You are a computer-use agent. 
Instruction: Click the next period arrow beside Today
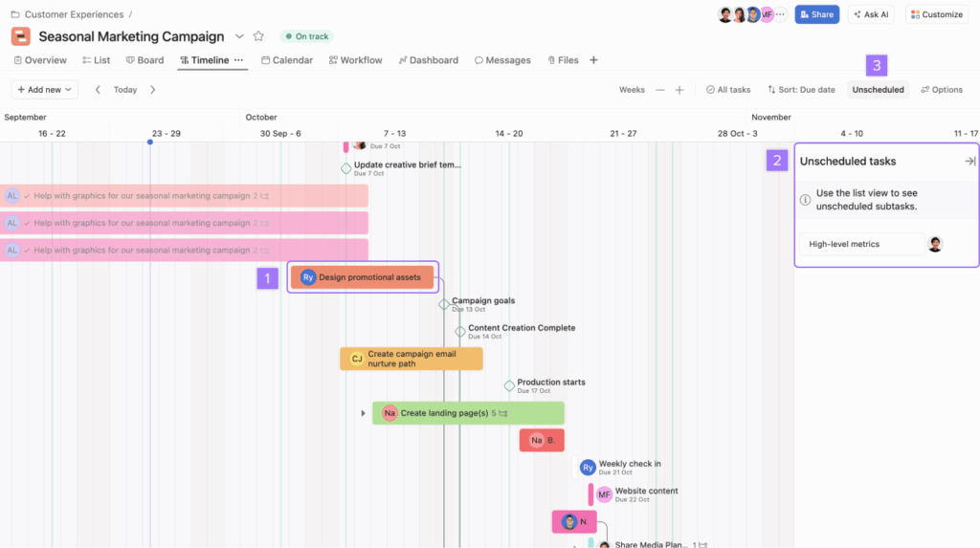152,90
